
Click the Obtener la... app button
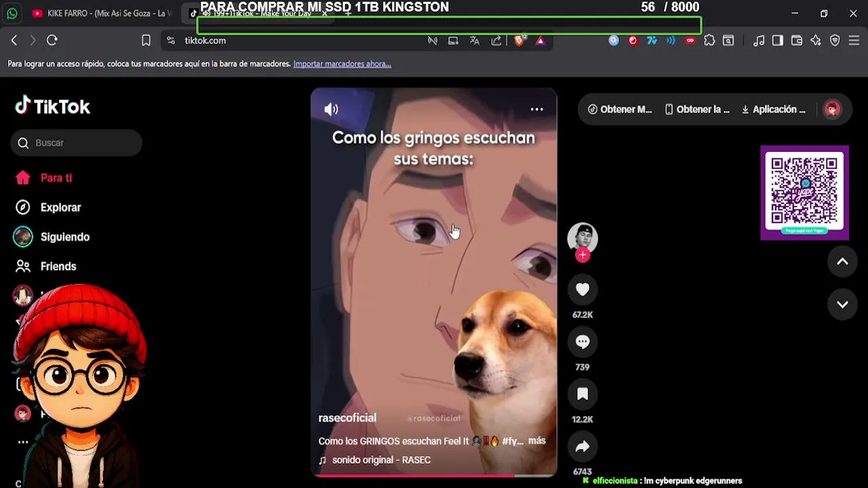point(697,109)
